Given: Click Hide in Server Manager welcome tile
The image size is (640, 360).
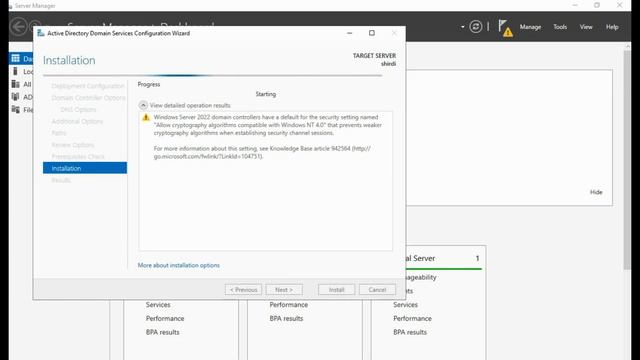Looking at the screenshot, I should 596,192.
